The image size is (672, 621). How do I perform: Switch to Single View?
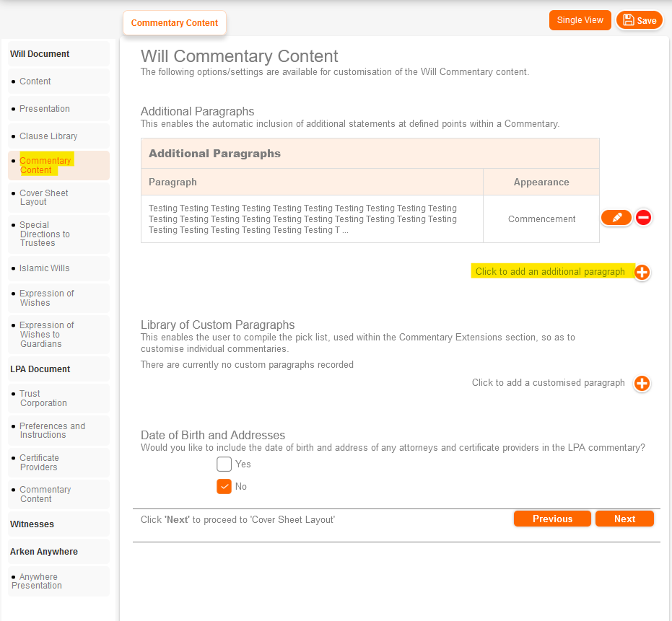point(580,20)
